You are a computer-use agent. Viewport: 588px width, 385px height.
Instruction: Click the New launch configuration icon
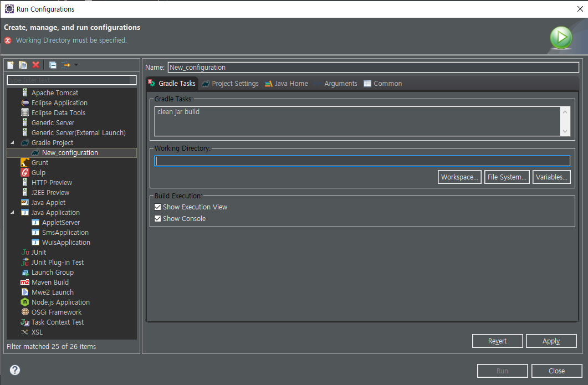pyautogui.click(x=11, y=65)
